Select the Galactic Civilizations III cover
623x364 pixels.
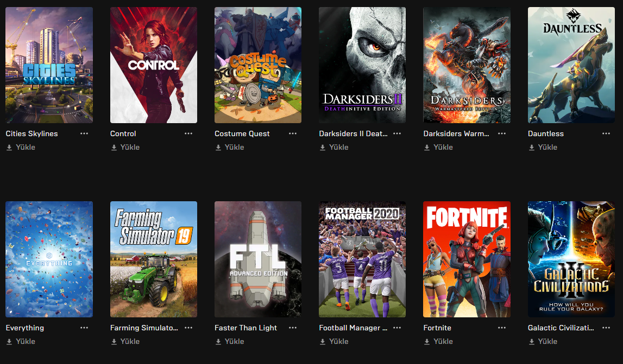[571, 259]
